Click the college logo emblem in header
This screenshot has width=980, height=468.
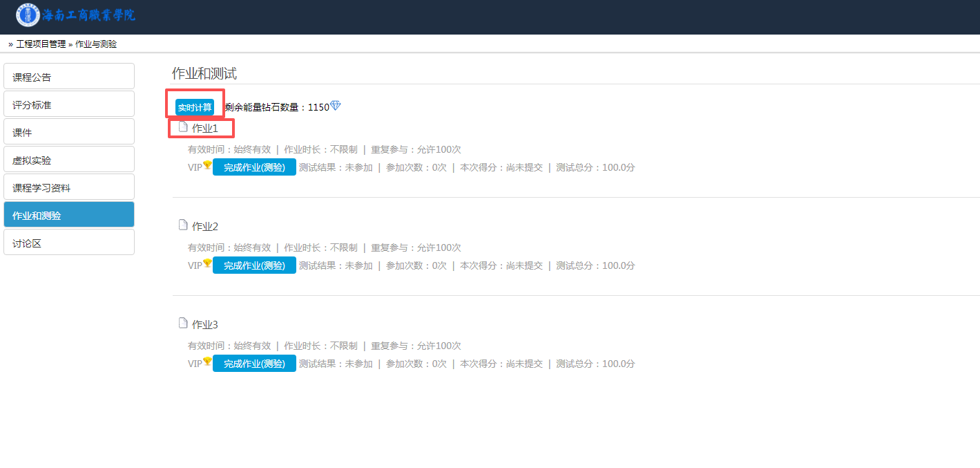pos(28,15)
